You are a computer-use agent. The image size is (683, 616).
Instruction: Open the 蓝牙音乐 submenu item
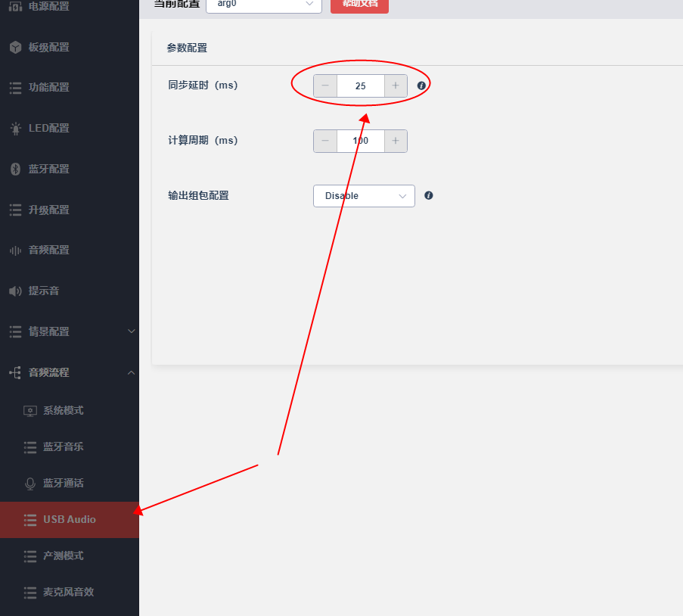pos(70,446)
